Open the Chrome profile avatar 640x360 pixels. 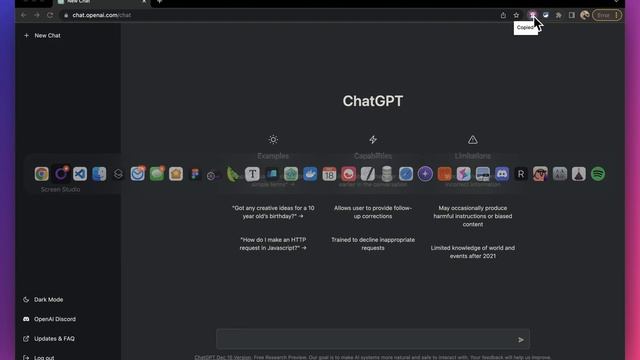coord(584,15)
